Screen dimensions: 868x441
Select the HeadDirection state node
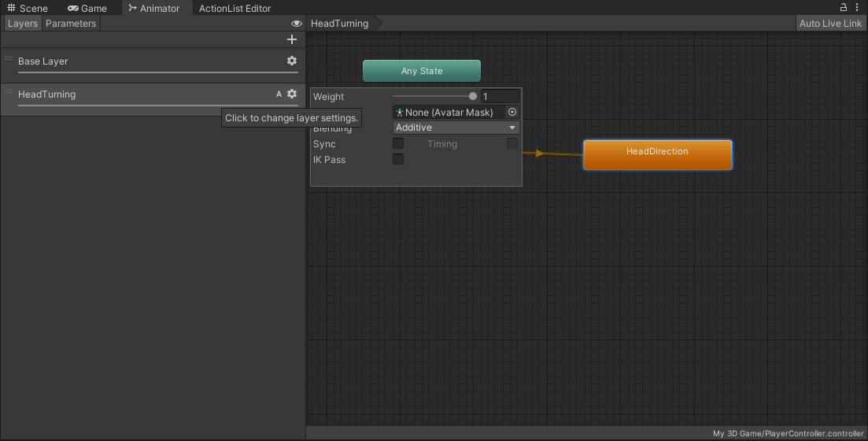658,154
